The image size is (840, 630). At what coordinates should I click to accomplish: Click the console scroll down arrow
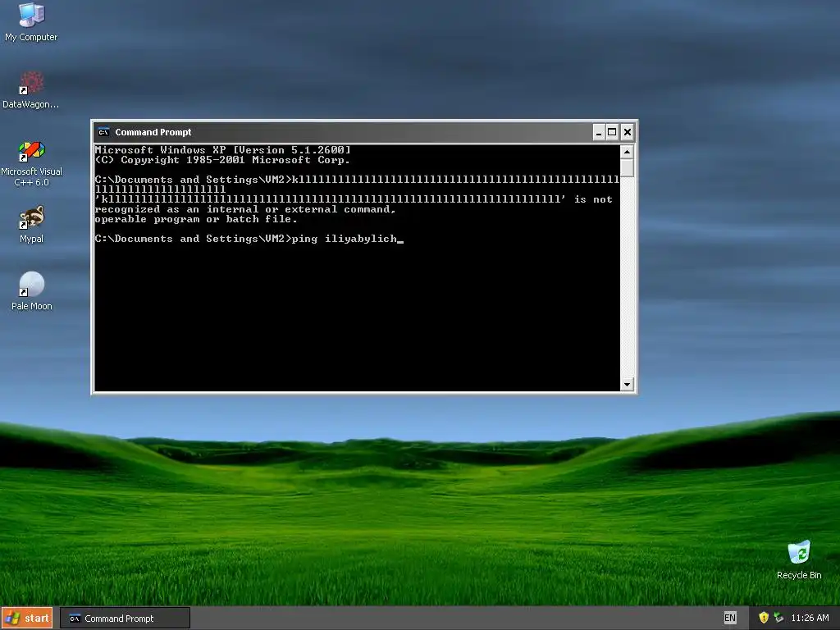[627, 384]
